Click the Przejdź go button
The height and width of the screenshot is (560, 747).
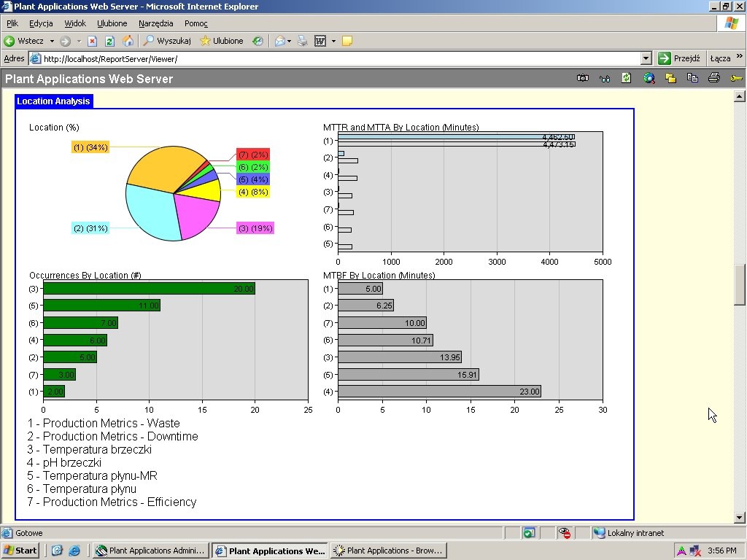pos(679,58)
